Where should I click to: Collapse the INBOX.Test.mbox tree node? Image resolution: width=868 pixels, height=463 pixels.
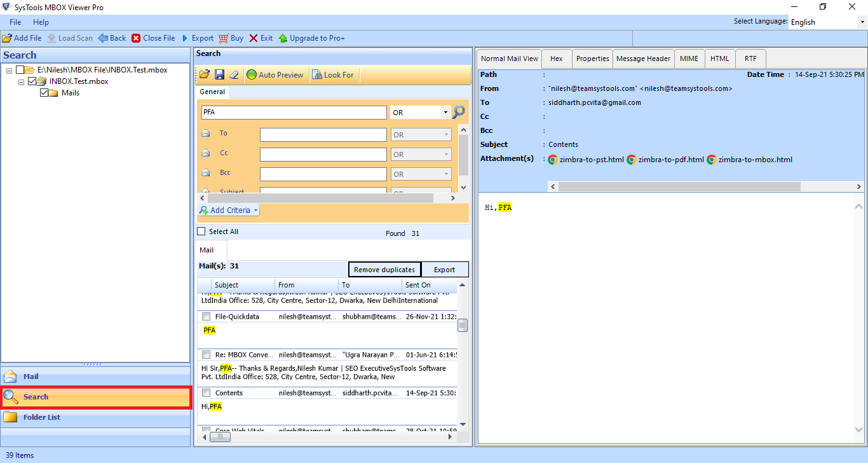click(21, 82)
